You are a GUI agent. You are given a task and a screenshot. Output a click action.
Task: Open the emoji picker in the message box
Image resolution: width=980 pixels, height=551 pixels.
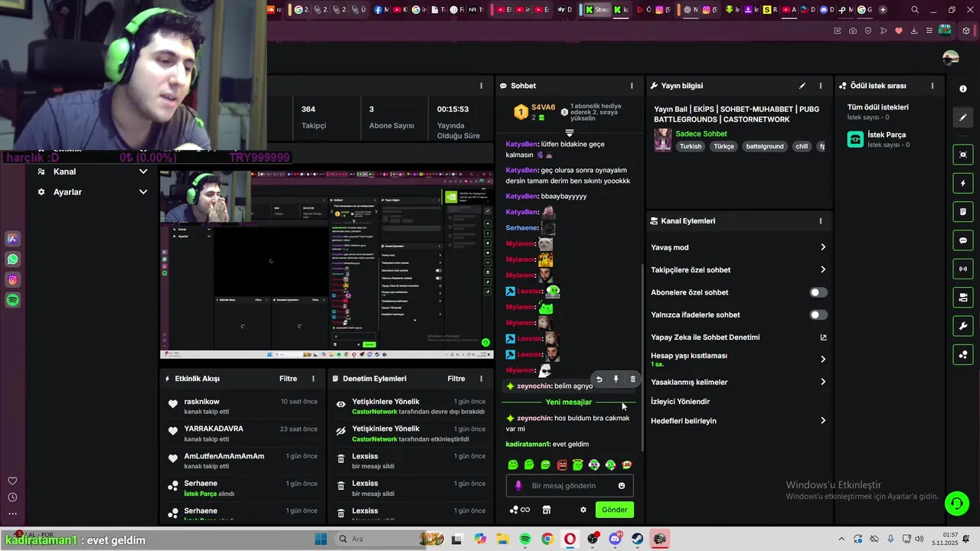pos(622,486)
